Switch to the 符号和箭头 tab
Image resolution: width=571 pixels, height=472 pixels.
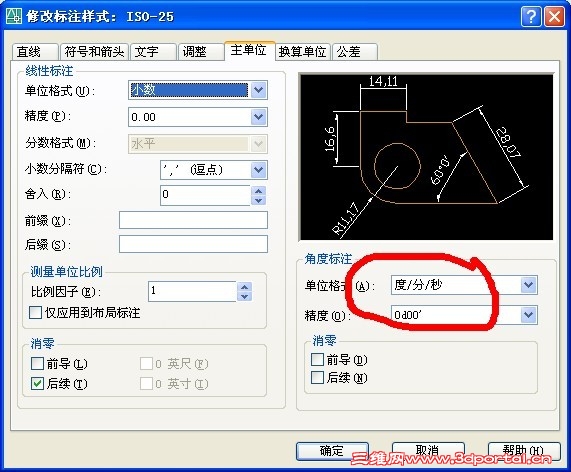(x=94, y=51)
